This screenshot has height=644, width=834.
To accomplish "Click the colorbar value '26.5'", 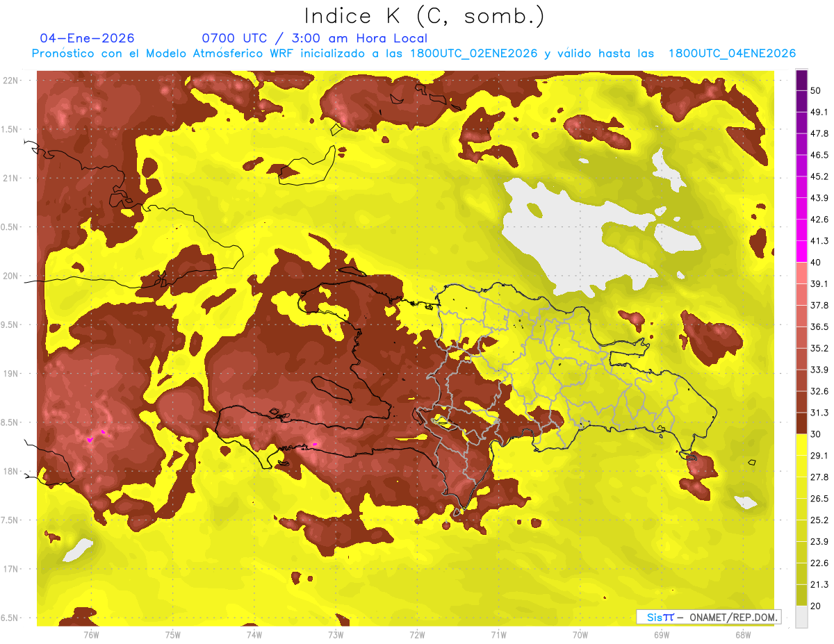I will pos(819,498).
